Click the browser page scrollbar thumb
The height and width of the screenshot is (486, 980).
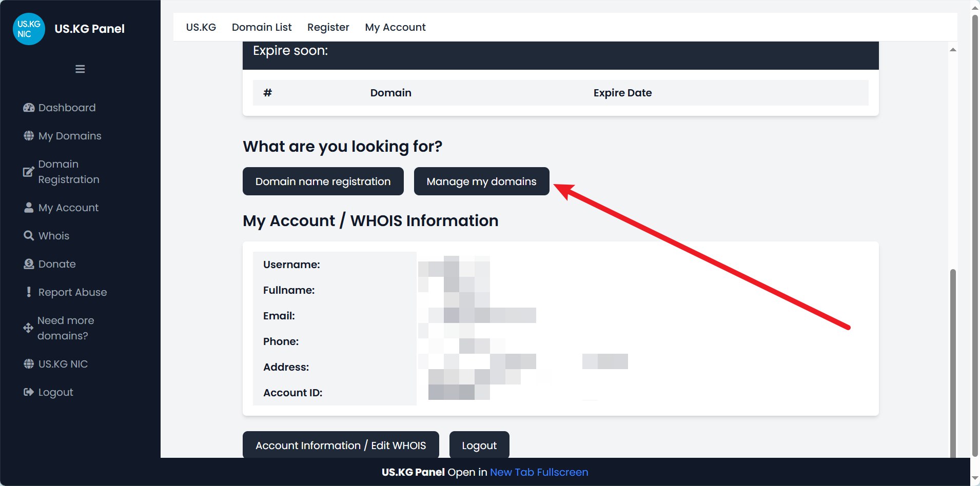coord(975,236)
